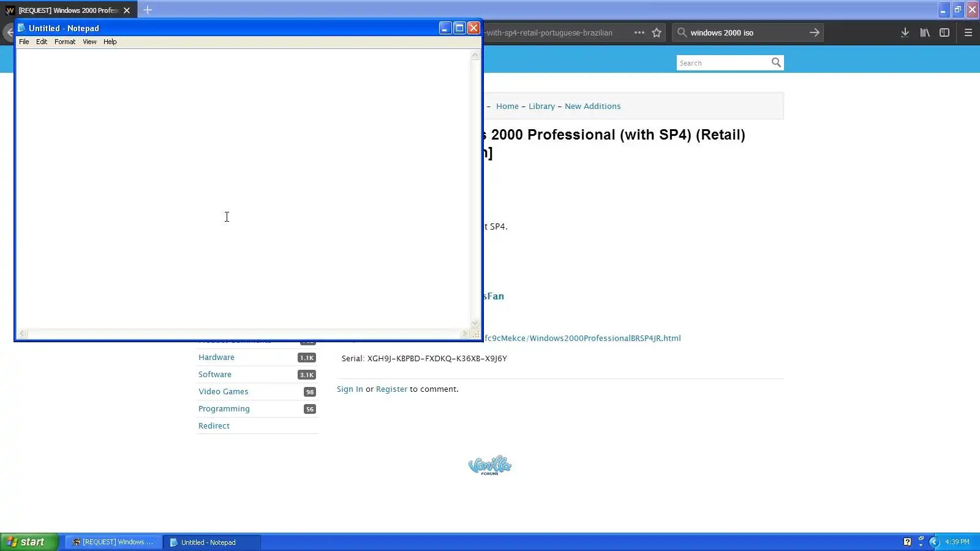The height and width of the screenshot is (551, 980).
Task: Open page actions three-dots menu in address bar
Action: coord(639,32)
